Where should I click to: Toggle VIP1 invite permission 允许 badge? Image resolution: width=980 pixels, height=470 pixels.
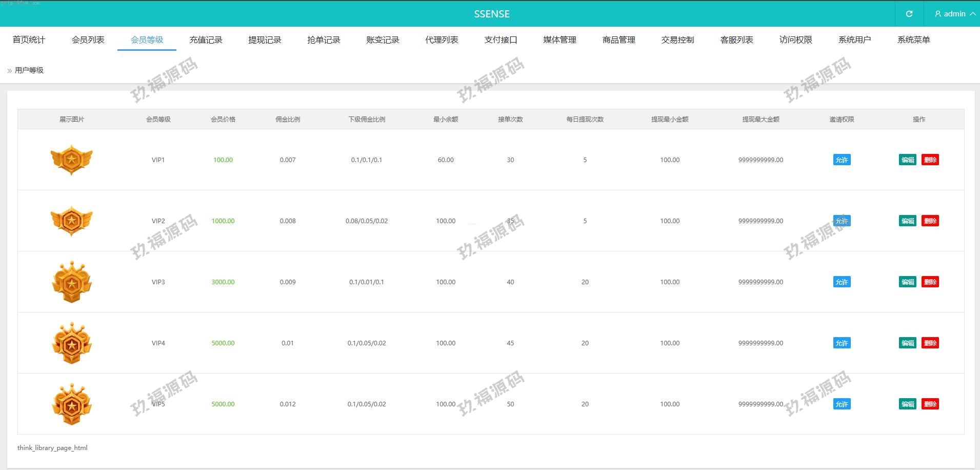point(842,160)
